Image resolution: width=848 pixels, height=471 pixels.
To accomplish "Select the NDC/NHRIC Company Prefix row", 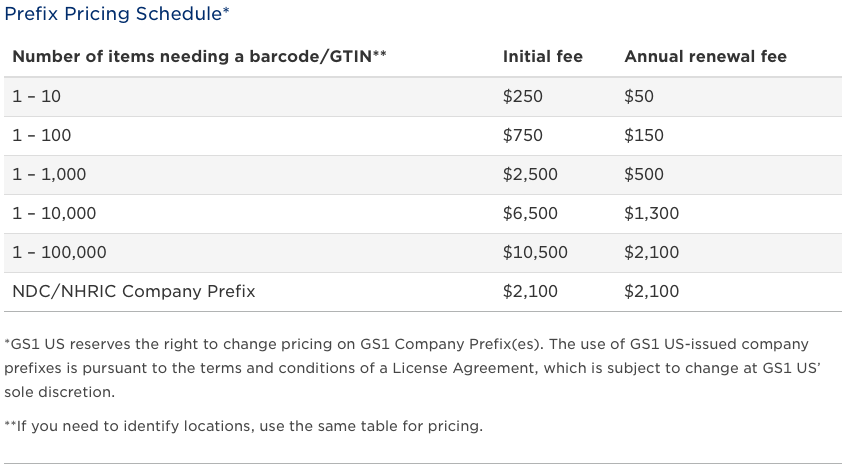I will point(423,291).
